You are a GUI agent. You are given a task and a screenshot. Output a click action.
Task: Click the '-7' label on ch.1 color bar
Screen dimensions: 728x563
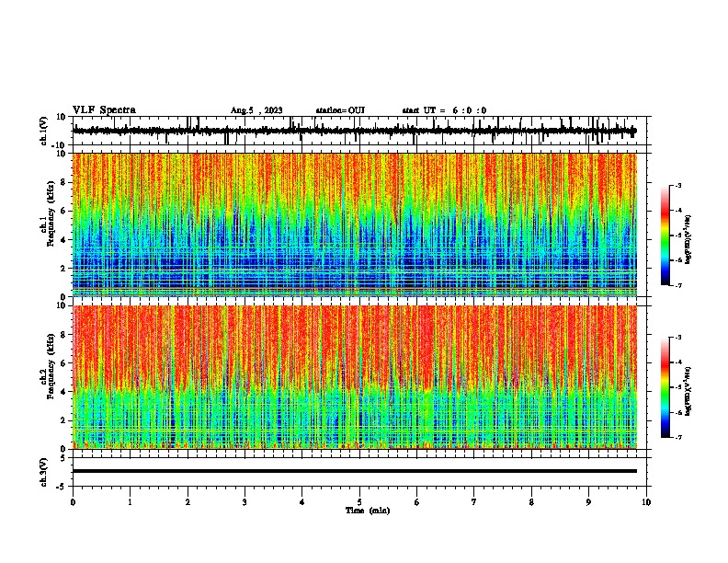(677, 285)
